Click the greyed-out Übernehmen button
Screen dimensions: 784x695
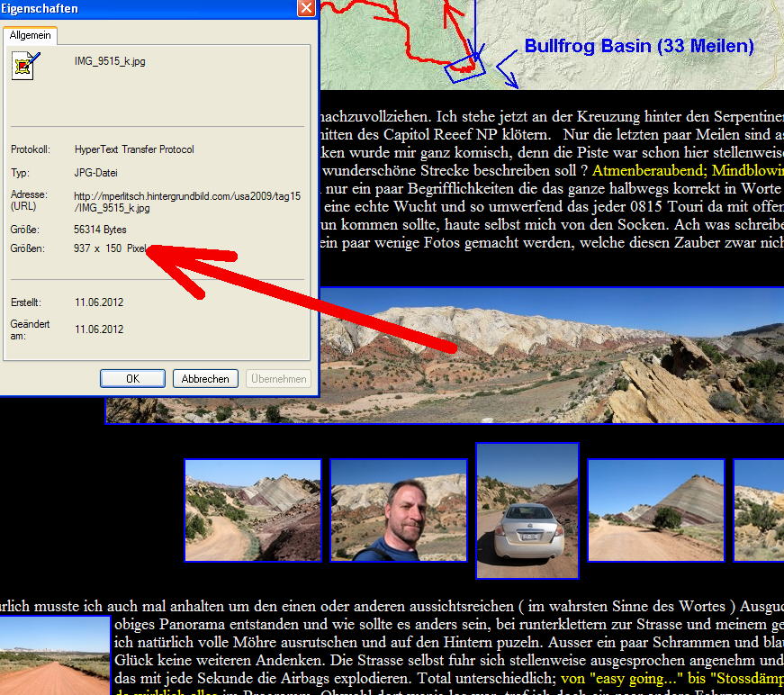click(x=278, y=379)
